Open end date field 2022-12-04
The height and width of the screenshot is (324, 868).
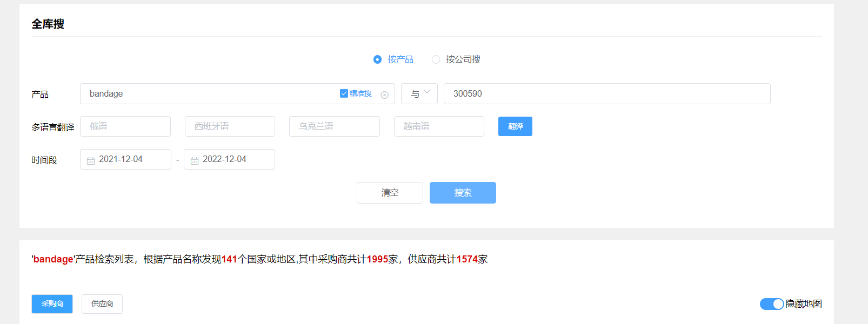pyautogui.click(x=229, y=159)
